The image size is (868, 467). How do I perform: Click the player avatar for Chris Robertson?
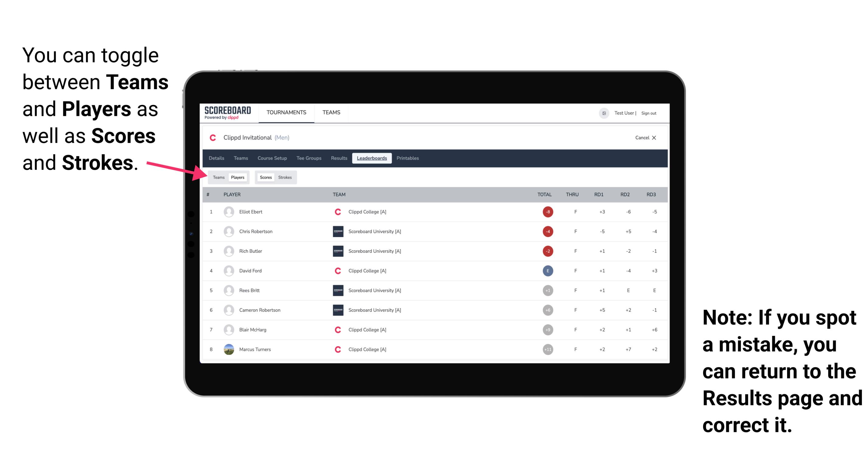point(228,232)
